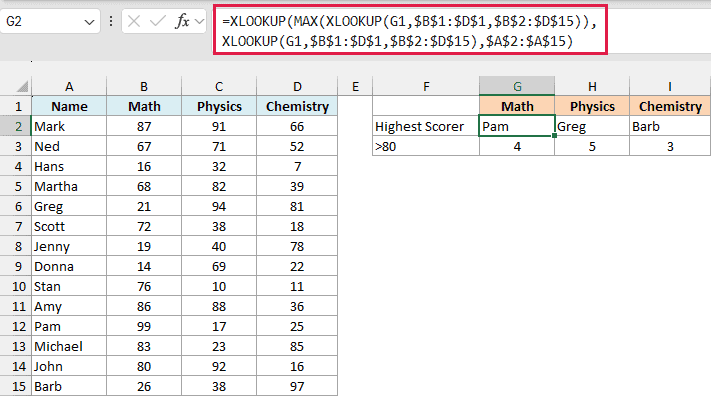
Task: Click the orange Physics header in H1
Action: [x=592, y=106]
